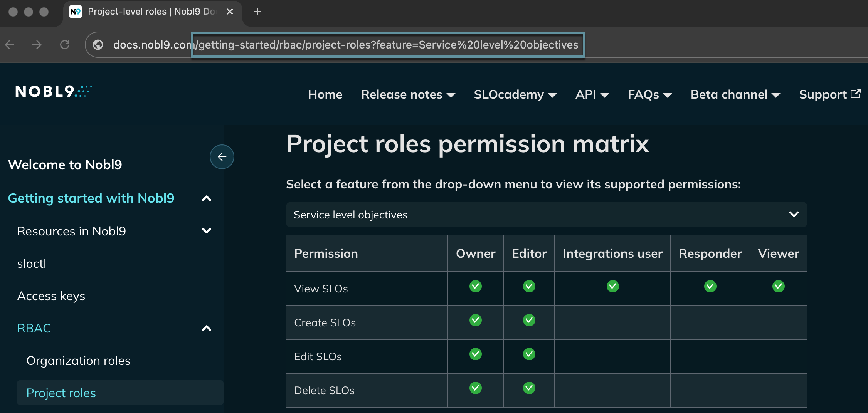Click Owner checkmark for Delete SLOs
This screenshot has height=413, width=868.
pyautogui.click(x=476, y=388)
